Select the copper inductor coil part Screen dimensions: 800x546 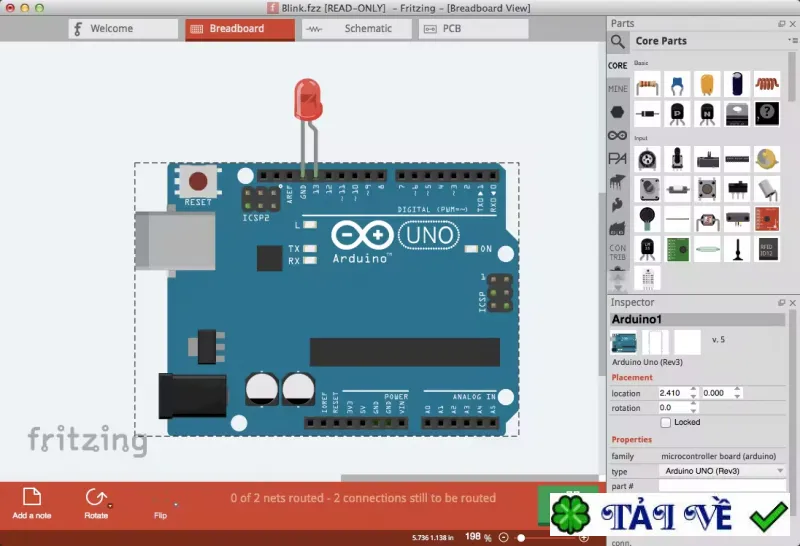coord(767,85)
